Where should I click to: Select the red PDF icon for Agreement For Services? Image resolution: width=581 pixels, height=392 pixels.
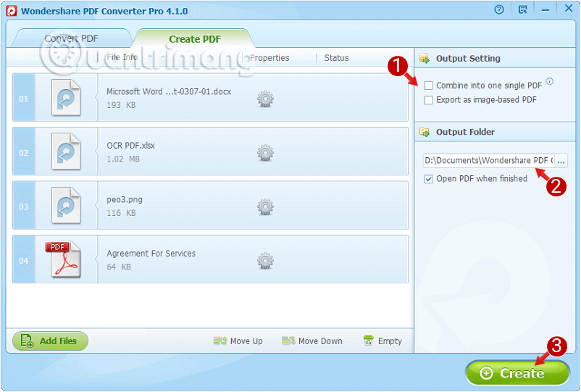point(63,259)
